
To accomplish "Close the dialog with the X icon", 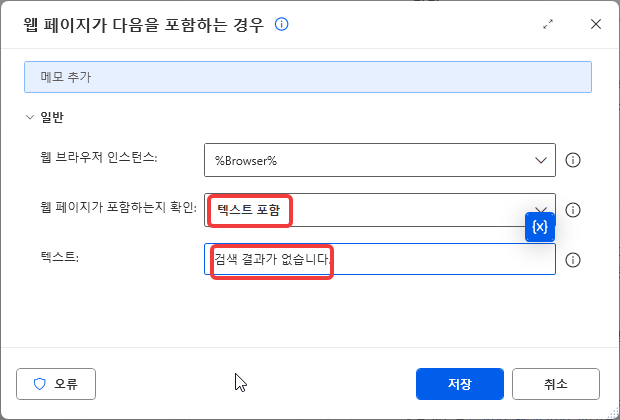I will pyautogui.click(x=595, y=25).
